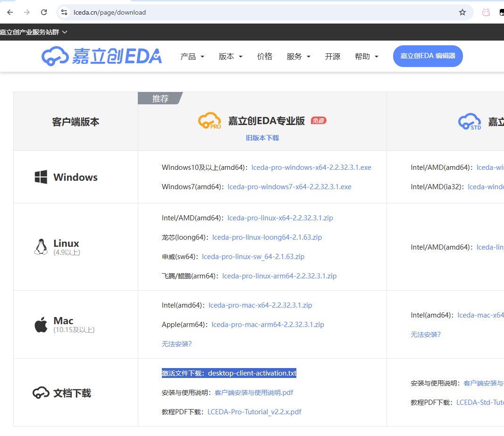Click the 推荐 tag label
504x436 pixels.
160,98
